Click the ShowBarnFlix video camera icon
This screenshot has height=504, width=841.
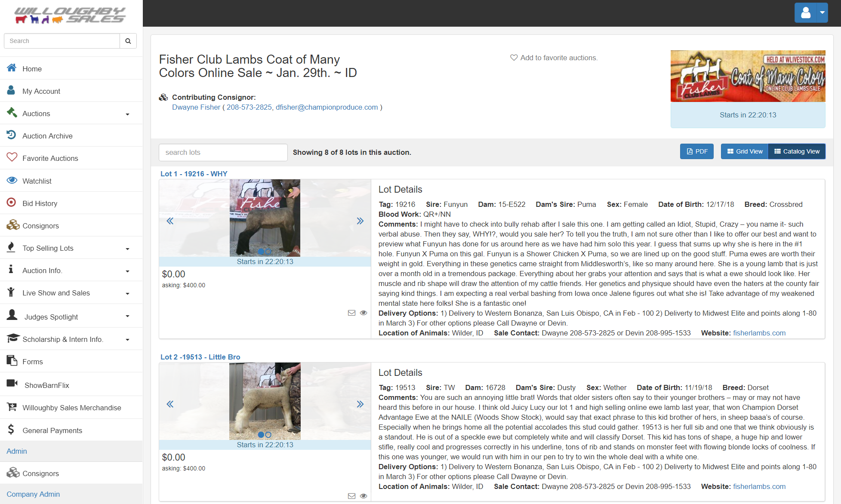[x=12, y=383]
